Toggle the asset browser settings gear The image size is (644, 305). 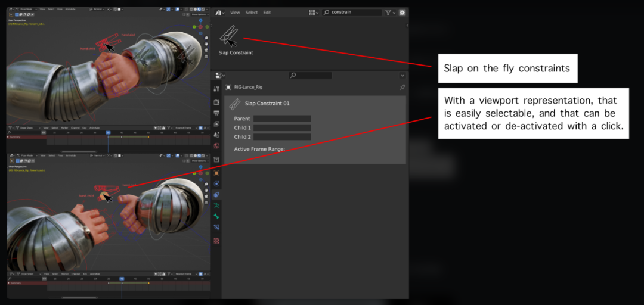[402, 13]
